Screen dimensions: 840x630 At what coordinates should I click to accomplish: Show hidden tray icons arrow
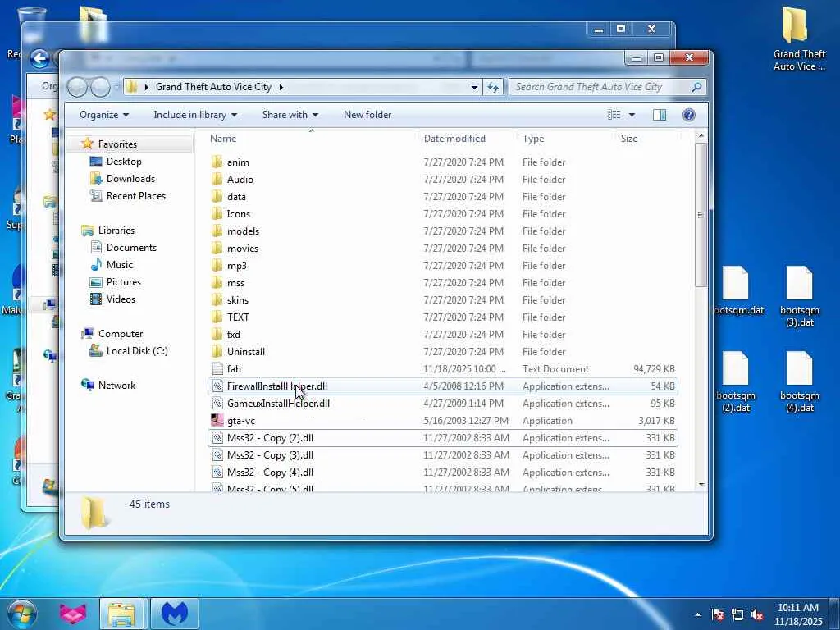tap(697, 614)
